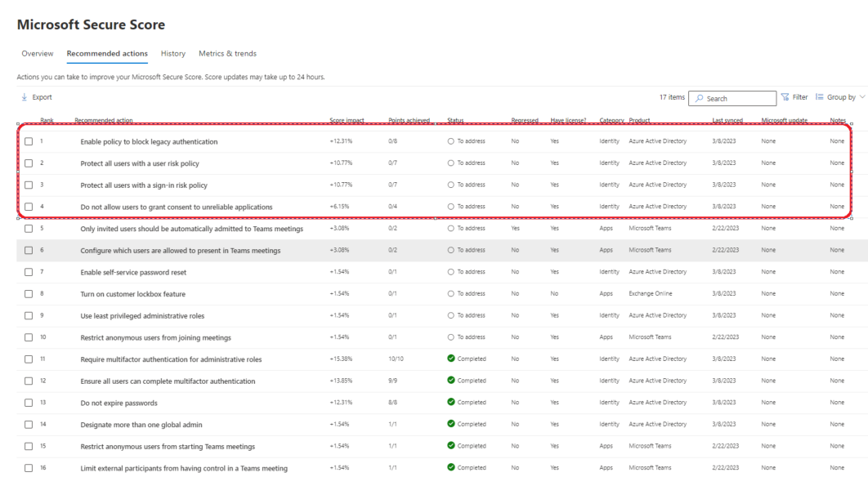Click the Export action

36,96
